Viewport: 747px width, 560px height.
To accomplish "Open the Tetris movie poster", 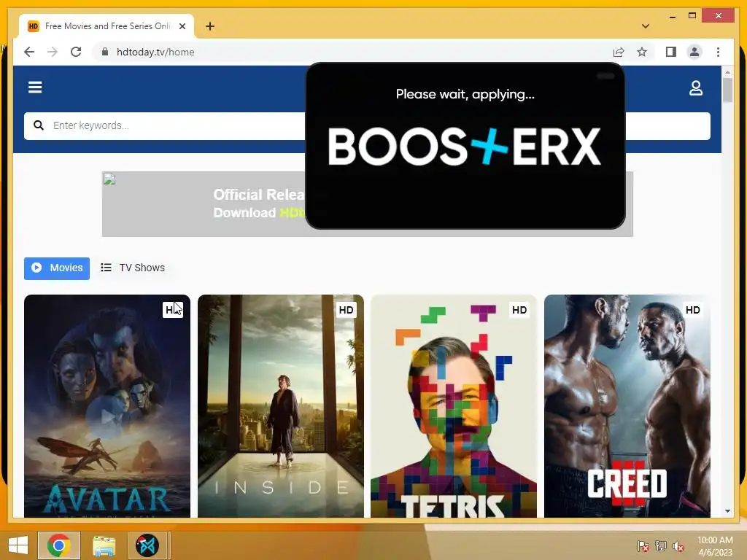I will tap(454, 406).
